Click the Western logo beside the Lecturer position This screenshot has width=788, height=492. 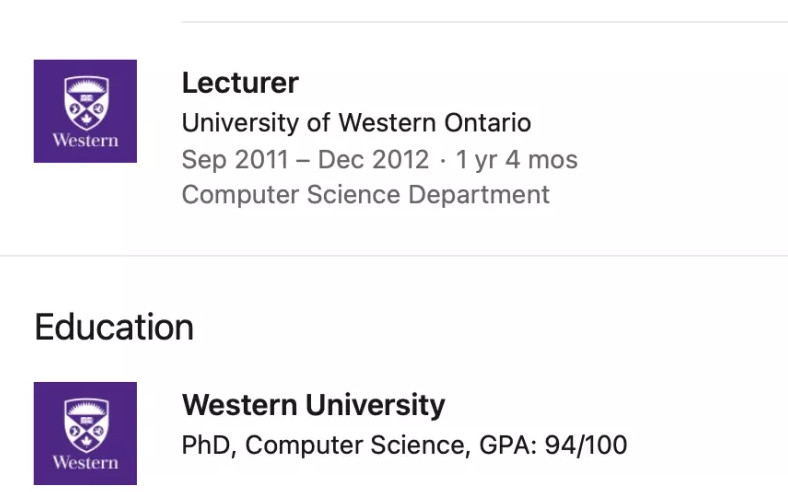(x=85, y=111)
